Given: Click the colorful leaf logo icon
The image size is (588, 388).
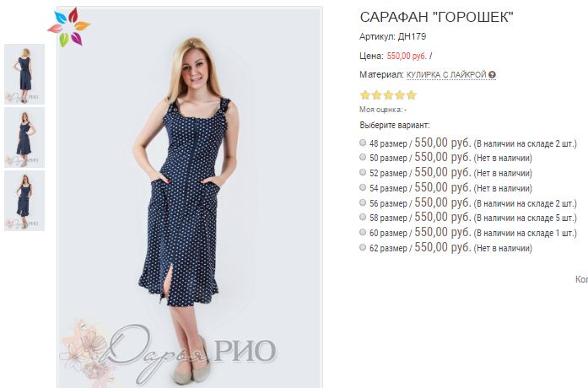Looking at the screenshot, I should (68, 27).
